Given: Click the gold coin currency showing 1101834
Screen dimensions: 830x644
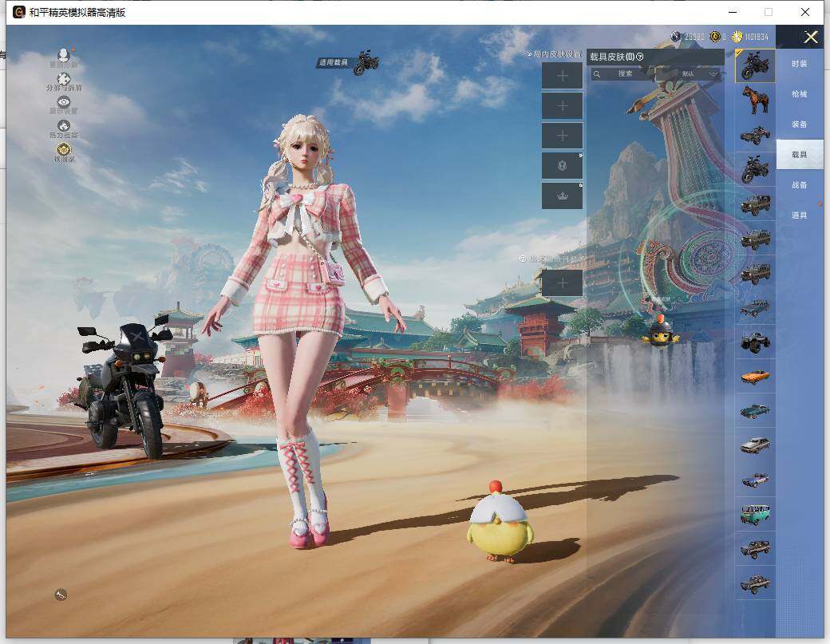Looking at the screenshot, I should (x=737, y=37).
